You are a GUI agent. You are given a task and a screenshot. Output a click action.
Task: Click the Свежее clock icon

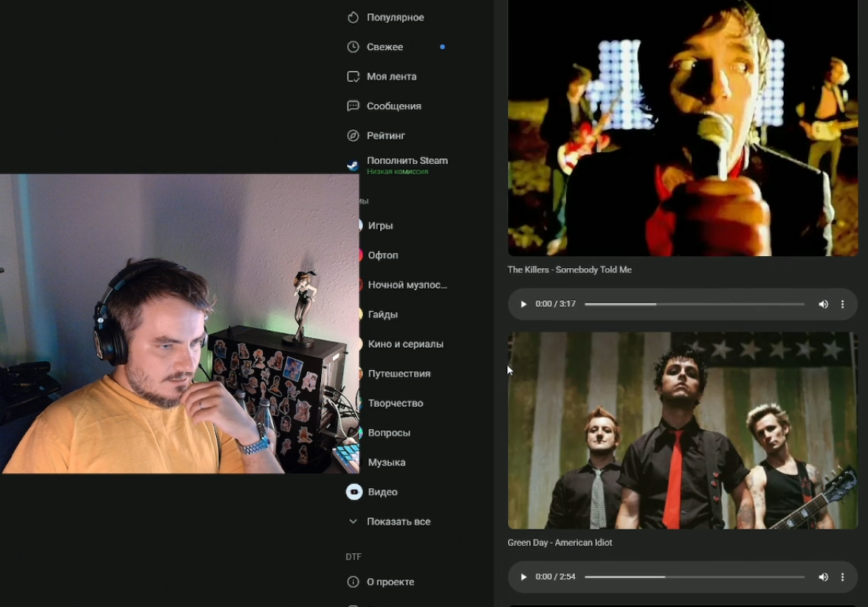coord(353,47)
